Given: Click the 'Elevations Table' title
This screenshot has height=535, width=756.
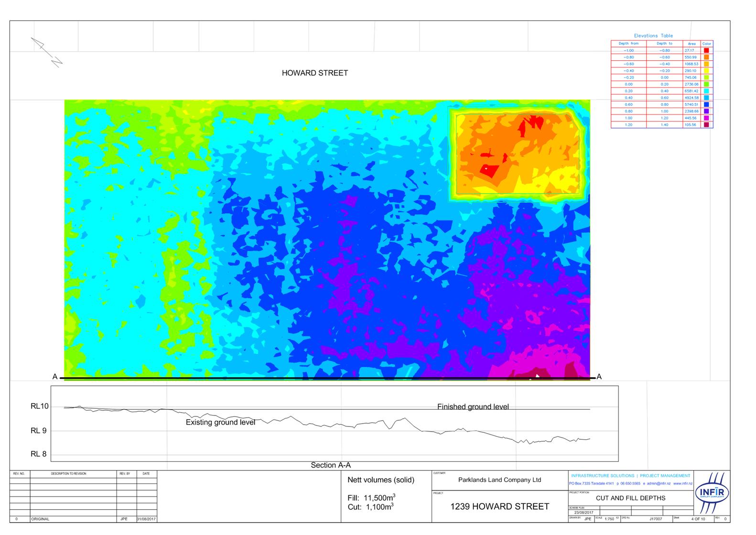Looking at the screenshot, I should pos(653,35).
